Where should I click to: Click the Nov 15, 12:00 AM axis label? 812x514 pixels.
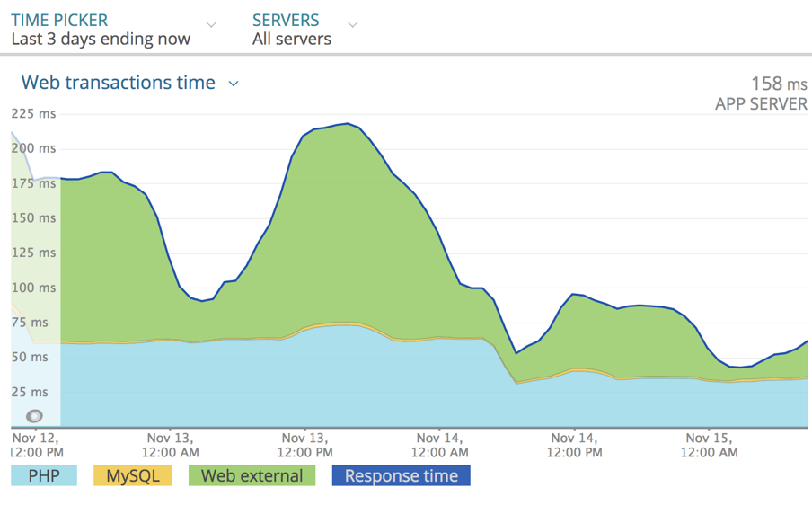(709, 445)
